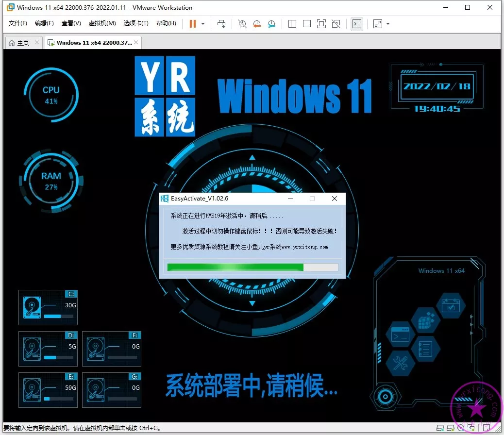Take a snapshot of this virtual machine
This screenshot has width=504, height=435.
pos(242,24)
